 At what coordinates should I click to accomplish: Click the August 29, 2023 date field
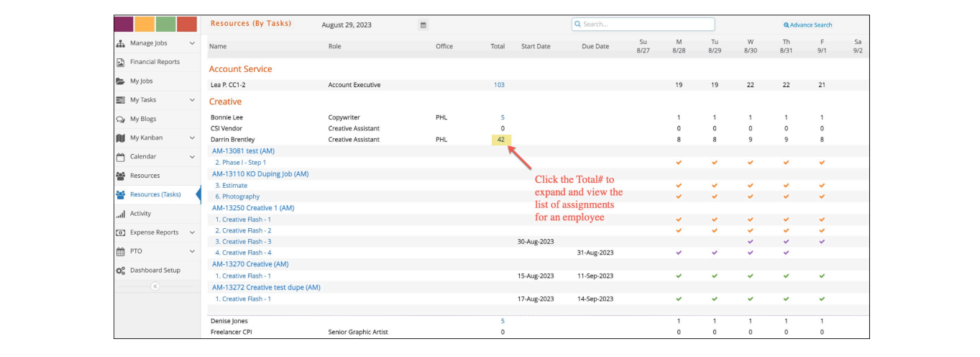pos(347,25)
